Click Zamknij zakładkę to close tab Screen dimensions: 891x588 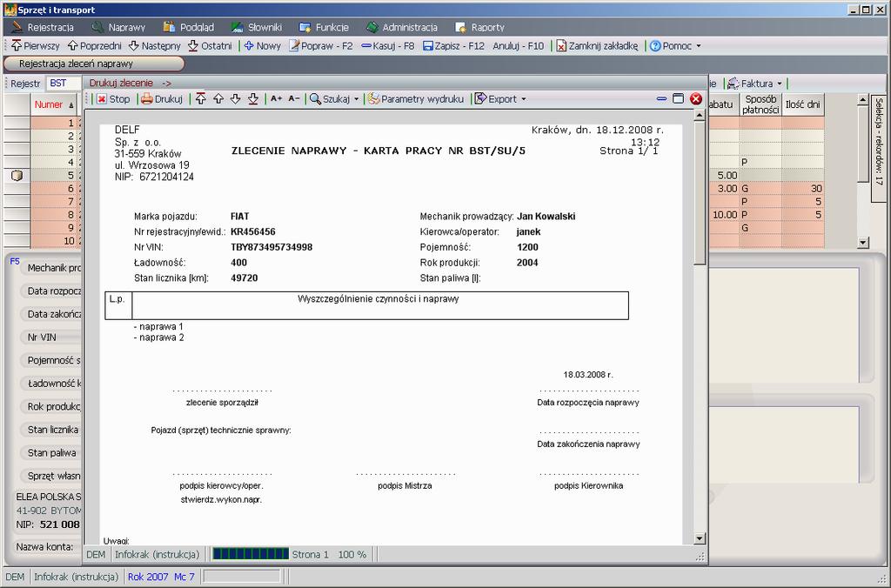(597, 45)
